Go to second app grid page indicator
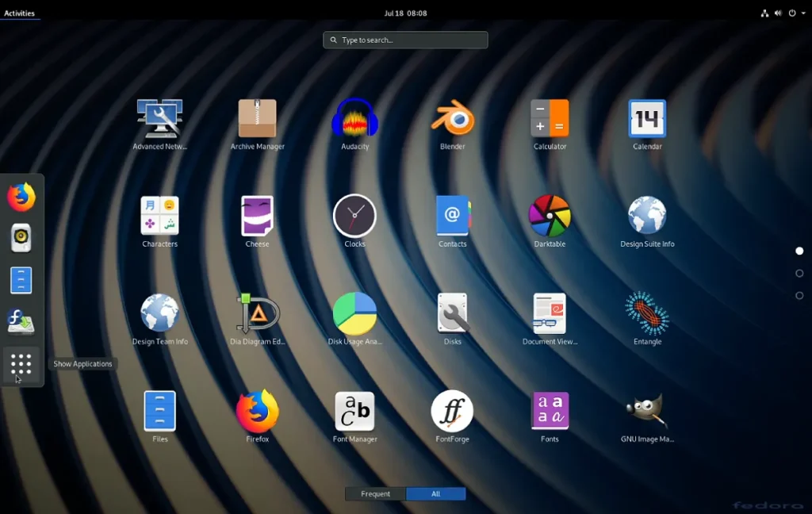812x514 pixels. click(799, 273)
